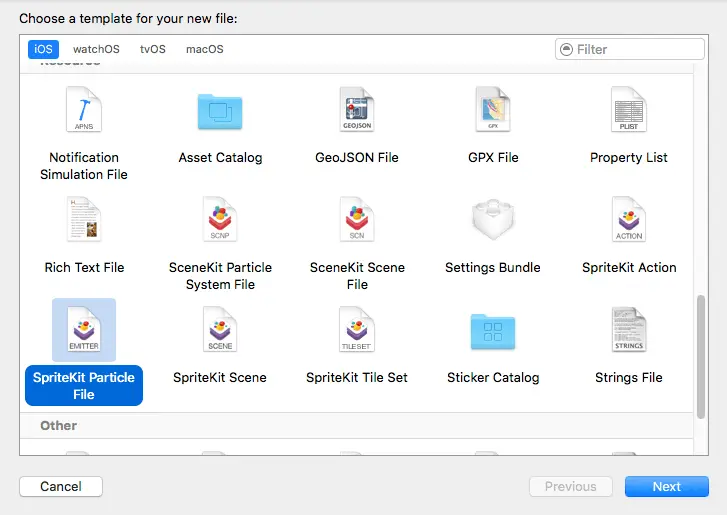Open the macOS platform tab

[x=205, y=49]
